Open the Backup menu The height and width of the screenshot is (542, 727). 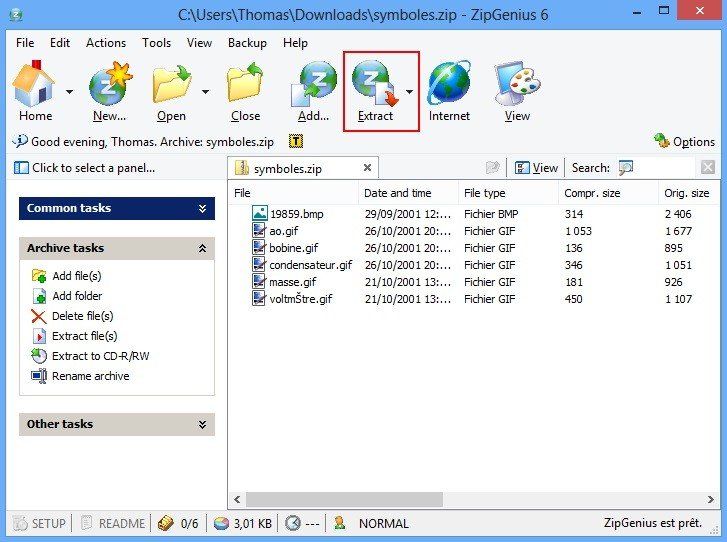coord(247,43)
